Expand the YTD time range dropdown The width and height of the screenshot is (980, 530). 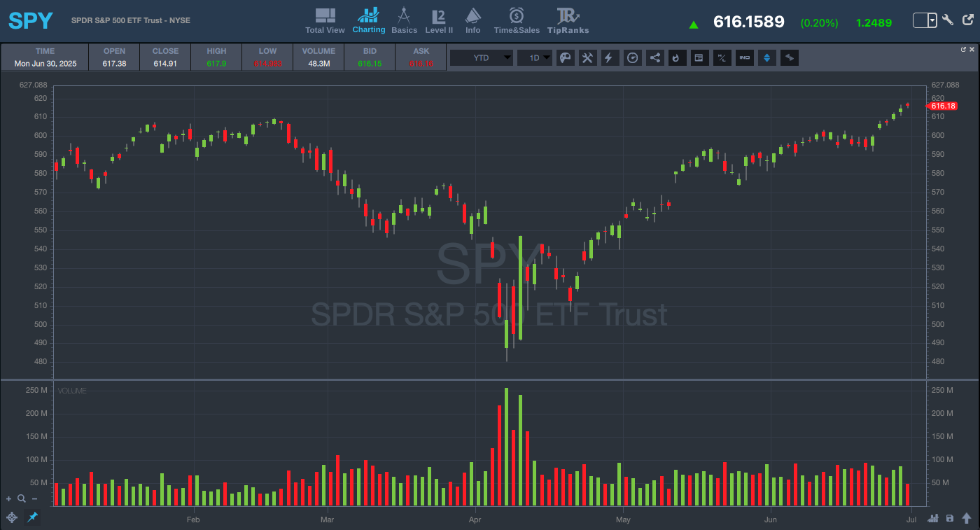[x=482, y=58]
